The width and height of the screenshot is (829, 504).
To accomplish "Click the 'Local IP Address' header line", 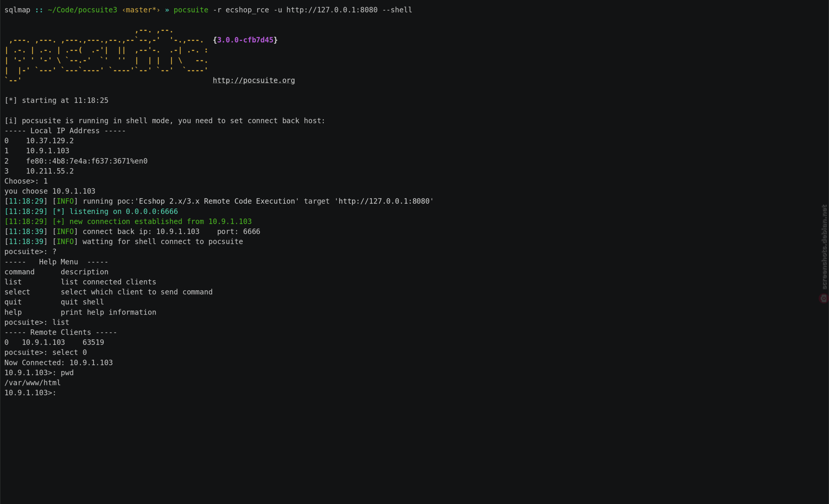I will tap(65, 131).
